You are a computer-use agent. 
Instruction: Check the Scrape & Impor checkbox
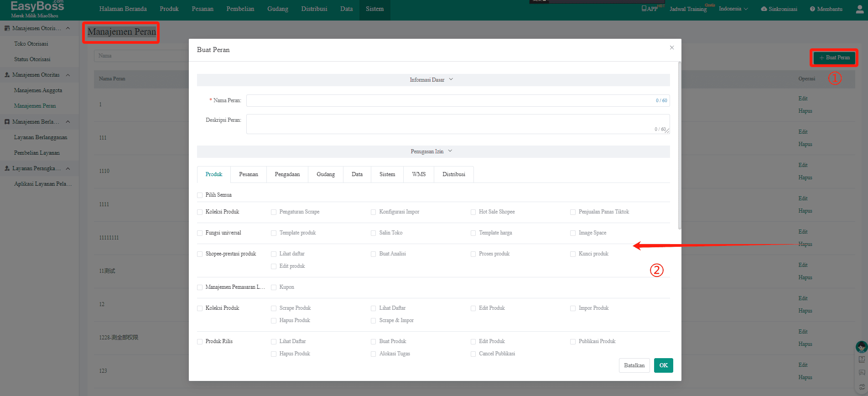pyautogui.click(x=374, y=321)
